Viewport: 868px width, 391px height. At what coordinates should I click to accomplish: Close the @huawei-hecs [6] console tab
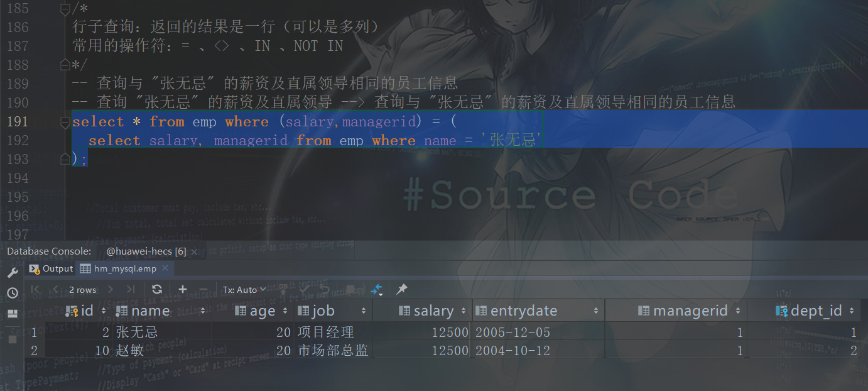click(x=194, y=251)
